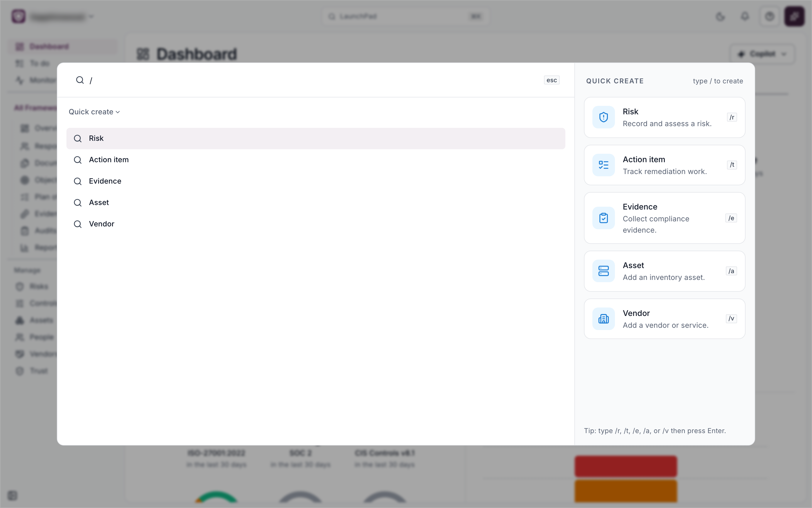Click 'Add an inventory asset.' description

click(x=664, y=277)
